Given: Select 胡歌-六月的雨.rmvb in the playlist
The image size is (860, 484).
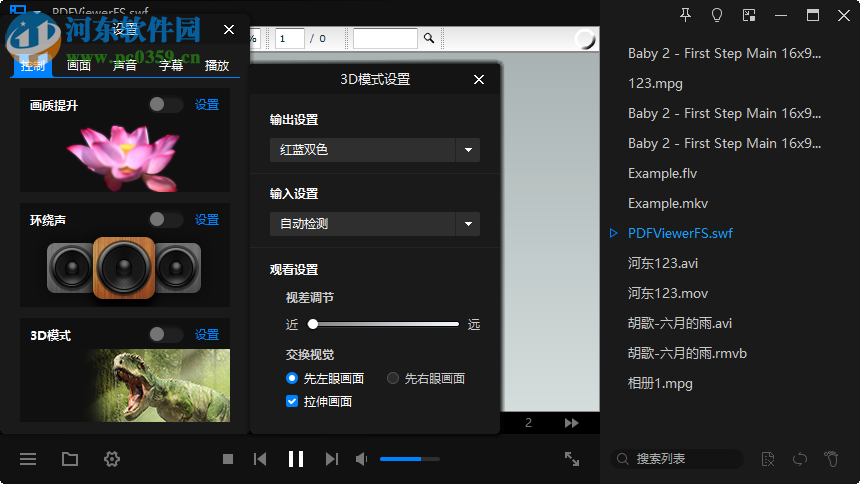Looking at the screenshot, I should pos(687,353).
